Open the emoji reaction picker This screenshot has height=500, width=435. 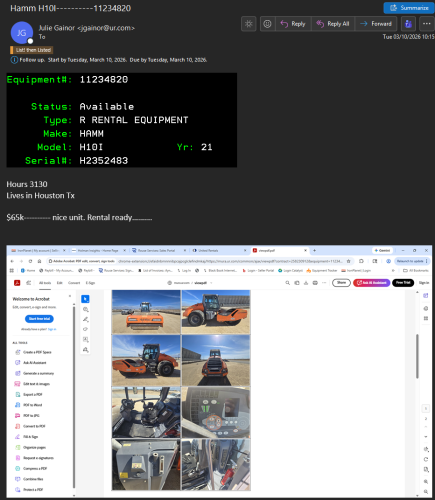point(267,24)
